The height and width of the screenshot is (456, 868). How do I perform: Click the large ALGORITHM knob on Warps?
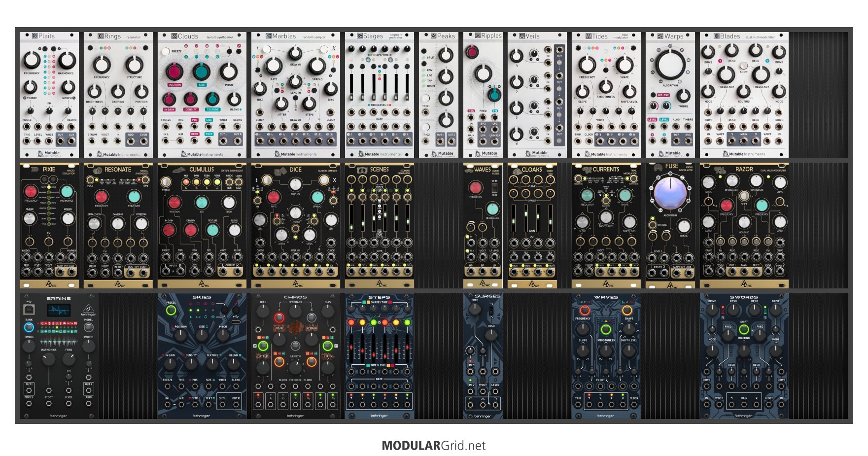tap(670, 65)
